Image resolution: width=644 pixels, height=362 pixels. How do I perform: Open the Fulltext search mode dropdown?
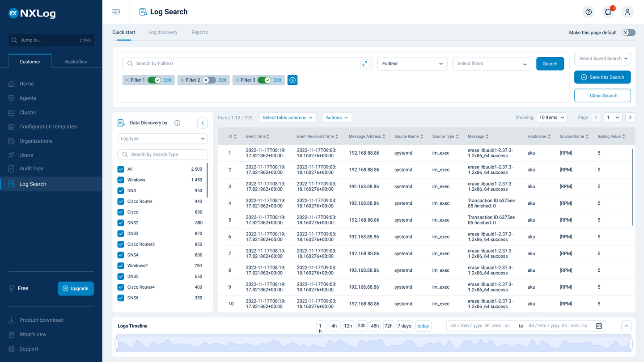pyautogui.click(x=412, y=63)
